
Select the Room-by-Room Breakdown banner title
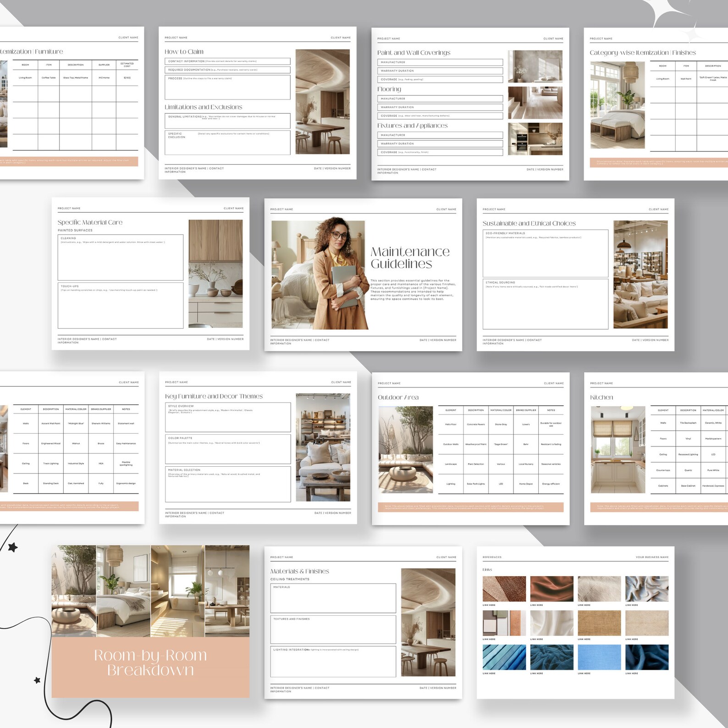pyautogui.click(x=150, y=662)
